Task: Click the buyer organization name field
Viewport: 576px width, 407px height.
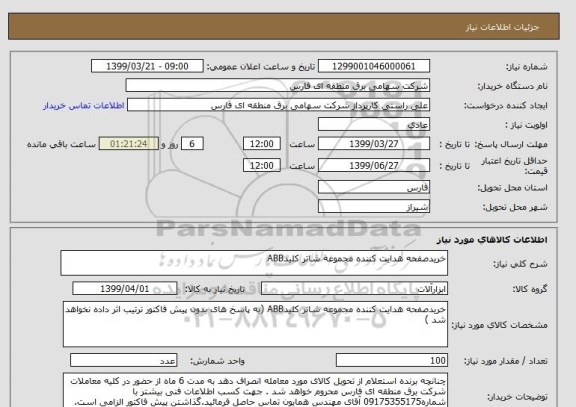Action: tap(278, 86)
